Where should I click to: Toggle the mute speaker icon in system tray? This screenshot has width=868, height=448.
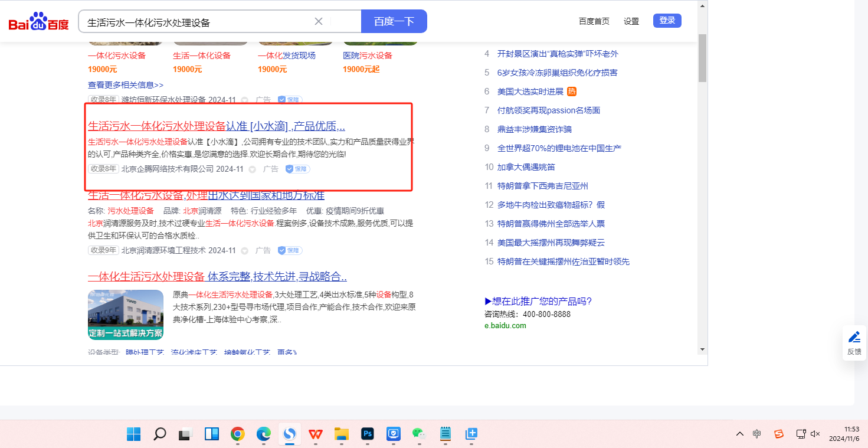pyautogui.click(x=815, y=434)
